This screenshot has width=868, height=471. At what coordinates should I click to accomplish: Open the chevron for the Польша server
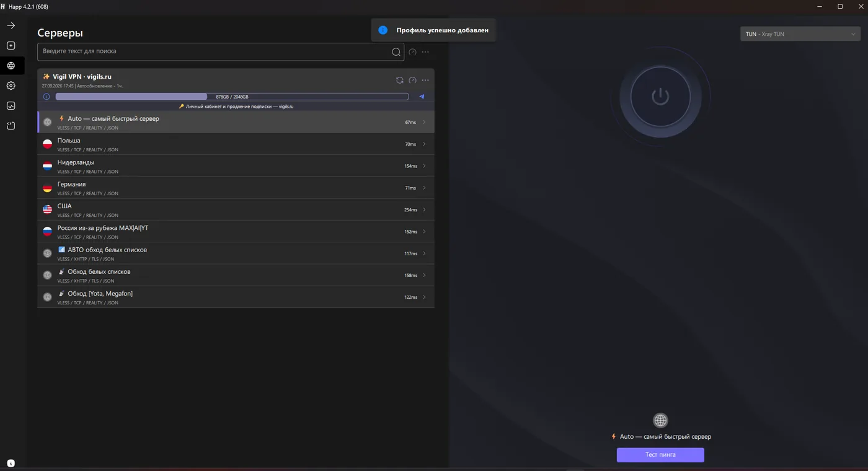(x=424, y=144)
